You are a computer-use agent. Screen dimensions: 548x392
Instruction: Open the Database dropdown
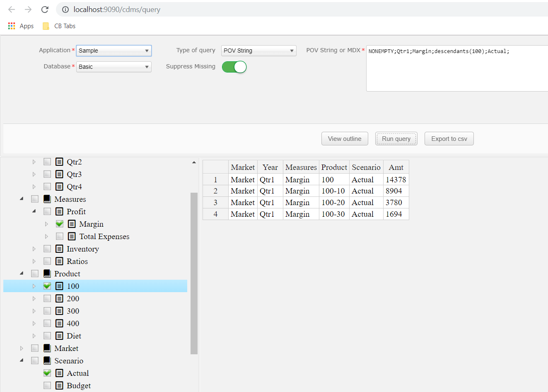113,66
